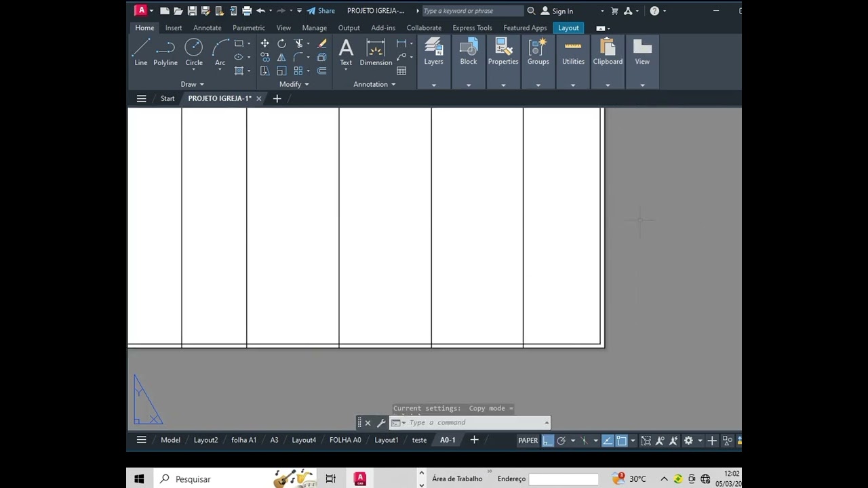Toggle Isometric drafting in status bar
This screenshot has width=868, height=488.
click(585, 441)
